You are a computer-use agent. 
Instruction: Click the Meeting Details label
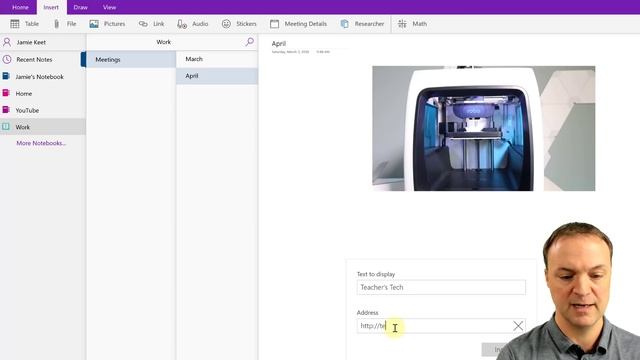(x=305, y=24)
